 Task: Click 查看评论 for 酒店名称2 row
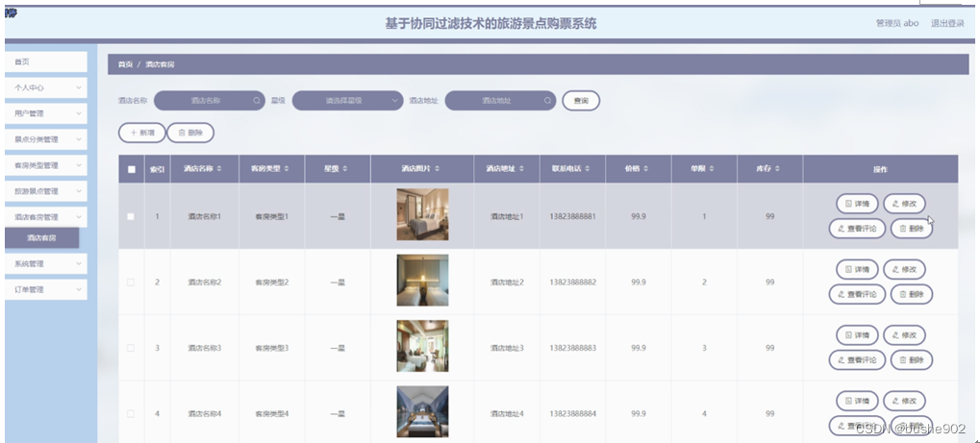[x=857, y=294]
